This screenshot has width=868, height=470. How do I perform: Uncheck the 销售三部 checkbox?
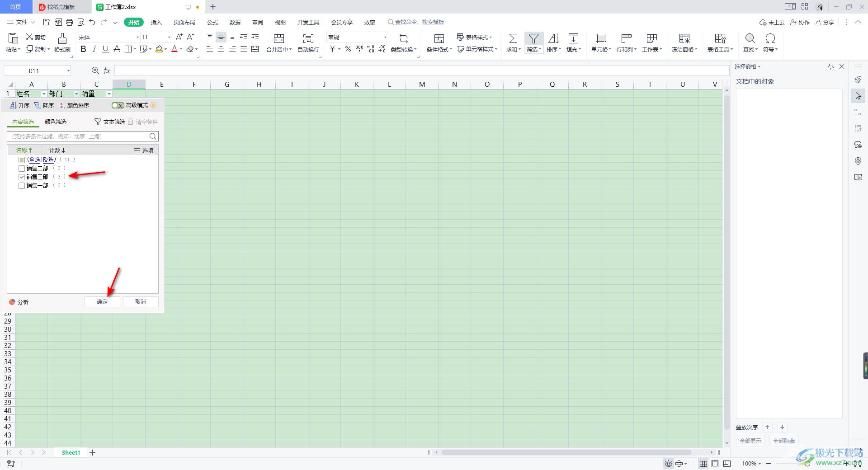point(22,177)
